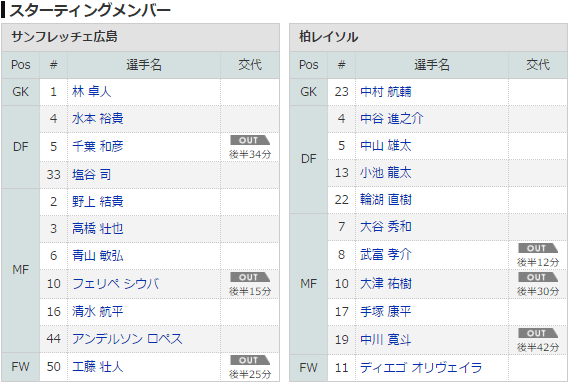Select the 後半25分 substitution time
This screenshot has width=573, height=387.
coord(250,375)
